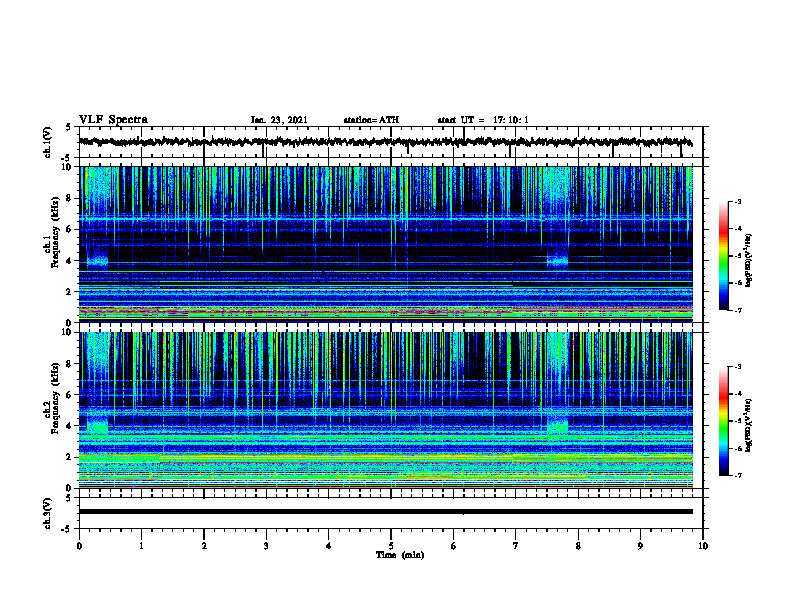The width and height of the screenshot is (792, 612).
Task: Click time axis tick label "9"
Action: click(x=640, y=546)
